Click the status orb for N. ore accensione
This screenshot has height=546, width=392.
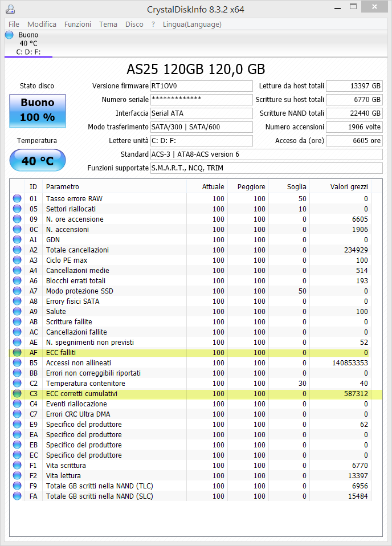pos(17,219)
